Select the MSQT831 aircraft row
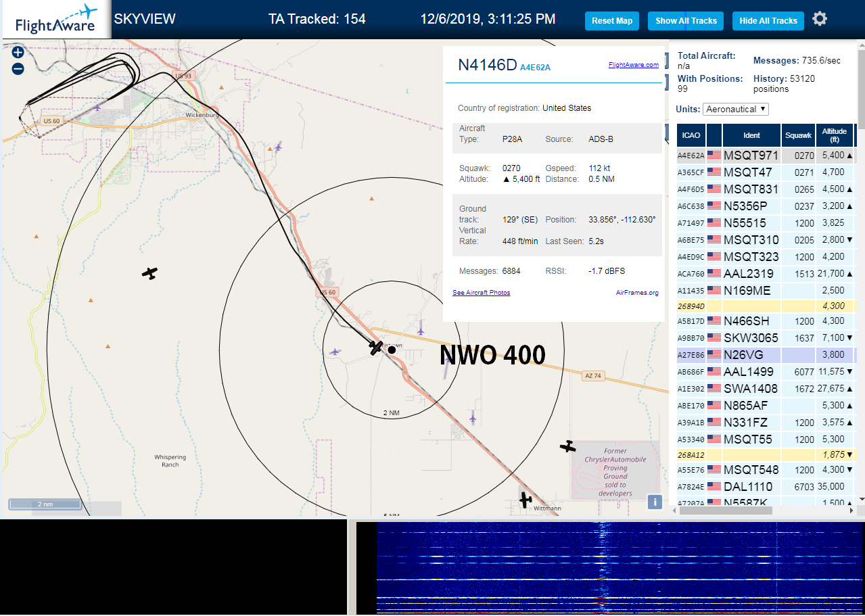865x616 pixels. coord(766,189)
